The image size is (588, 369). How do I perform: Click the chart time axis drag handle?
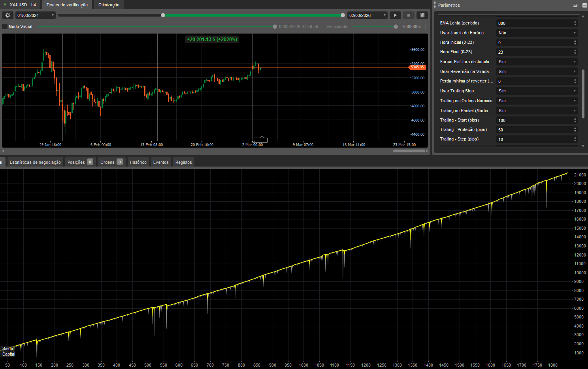pyautogui.click(x=260, y=140)
